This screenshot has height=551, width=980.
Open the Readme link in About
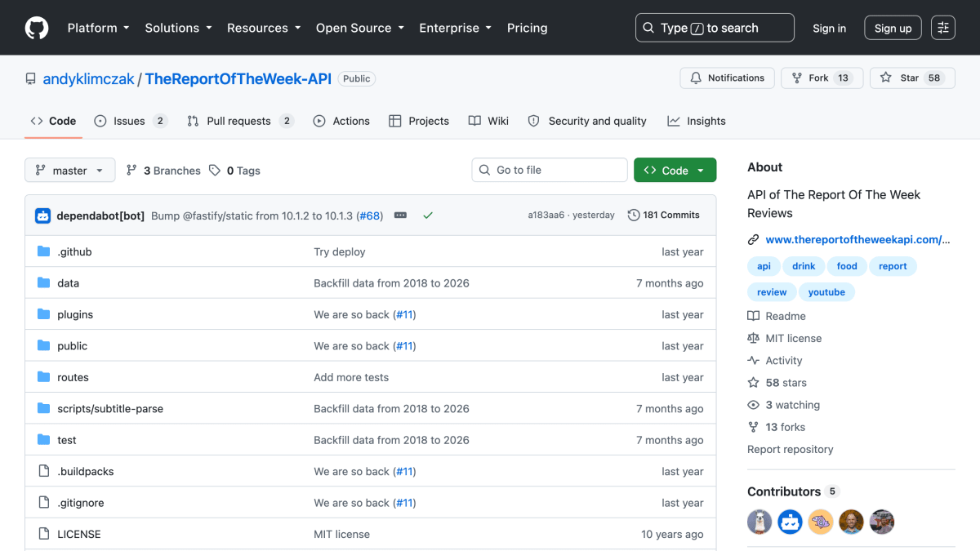pyautogui.click(x=777, y=316)
